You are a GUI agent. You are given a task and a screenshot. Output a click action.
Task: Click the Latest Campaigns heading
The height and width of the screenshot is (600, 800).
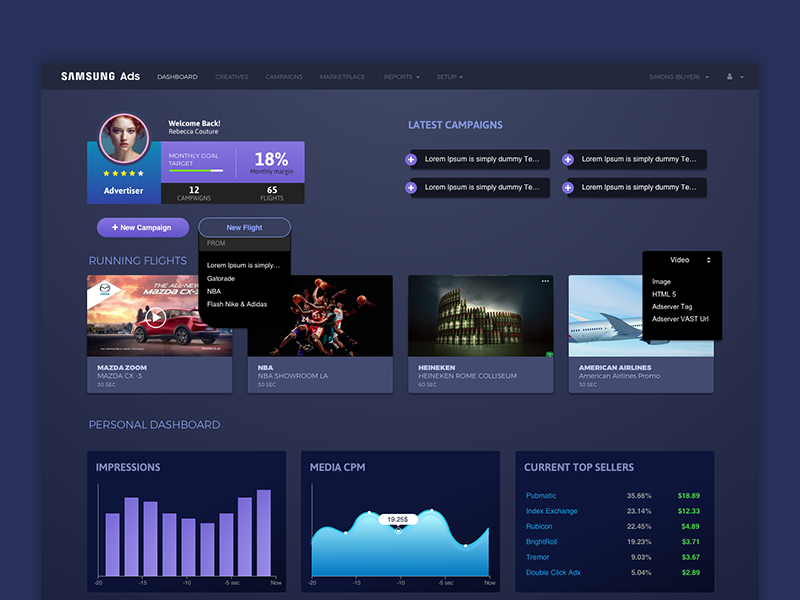point(455,125)
